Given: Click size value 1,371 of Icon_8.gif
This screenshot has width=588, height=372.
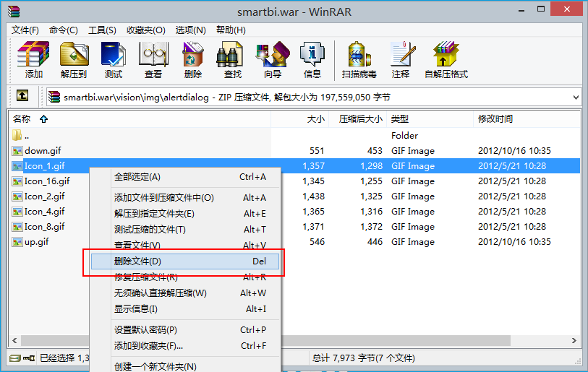Looking at the screenshot, I should pyautogui.click(x=313, y=227).
